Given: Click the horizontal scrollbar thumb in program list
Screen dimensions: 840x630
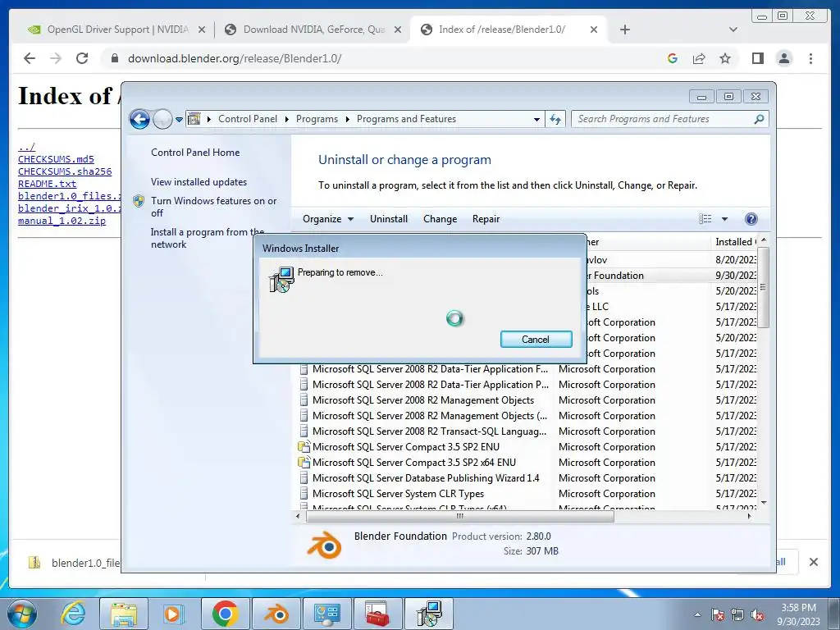Looking at the screenshot, I should coord(459,517).
